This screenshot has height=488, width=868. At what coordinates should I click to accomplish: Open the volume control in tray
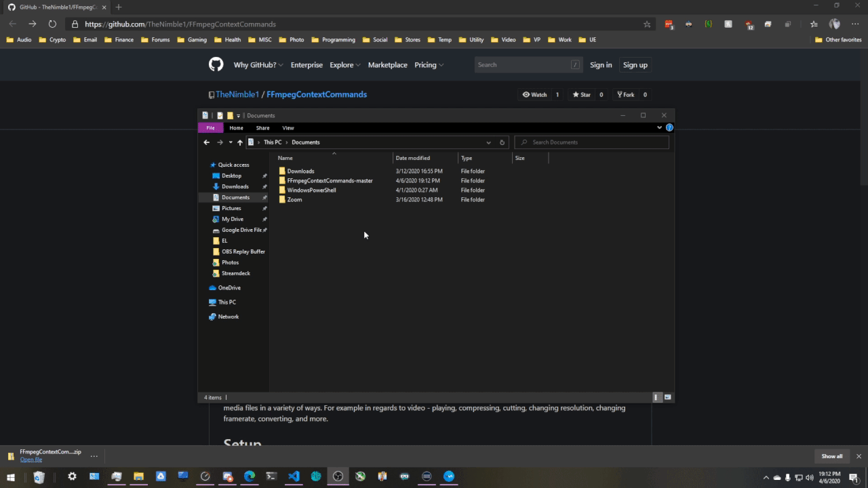click(x=809, y=477)
